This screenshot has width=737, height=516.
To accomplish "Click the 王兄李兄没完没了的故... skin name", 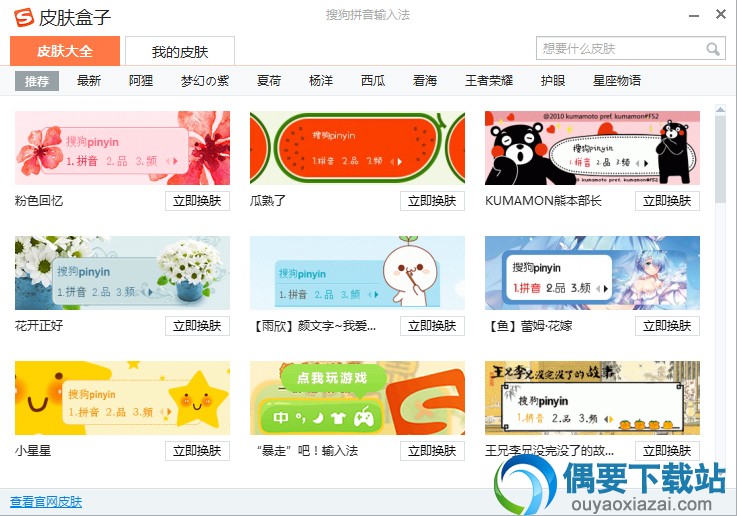I will click(549, 451).
